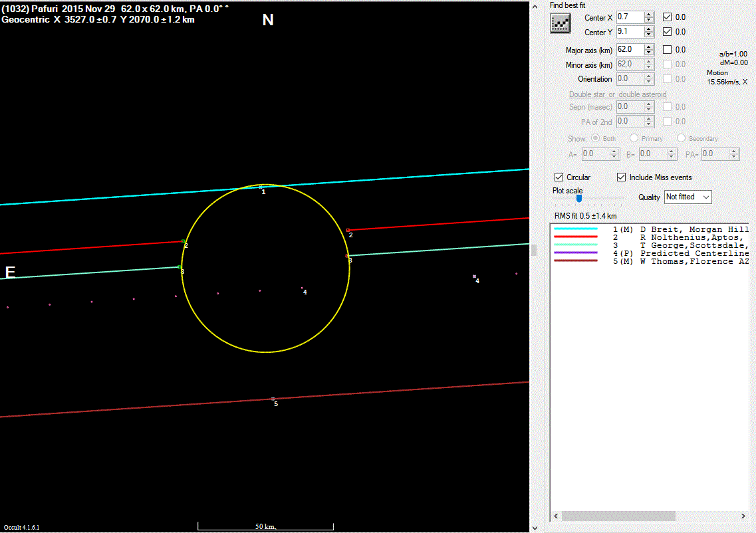The image size is (756, 533).
Task: Toggle Include Miss events checkbox
Action: pos(622,177)
